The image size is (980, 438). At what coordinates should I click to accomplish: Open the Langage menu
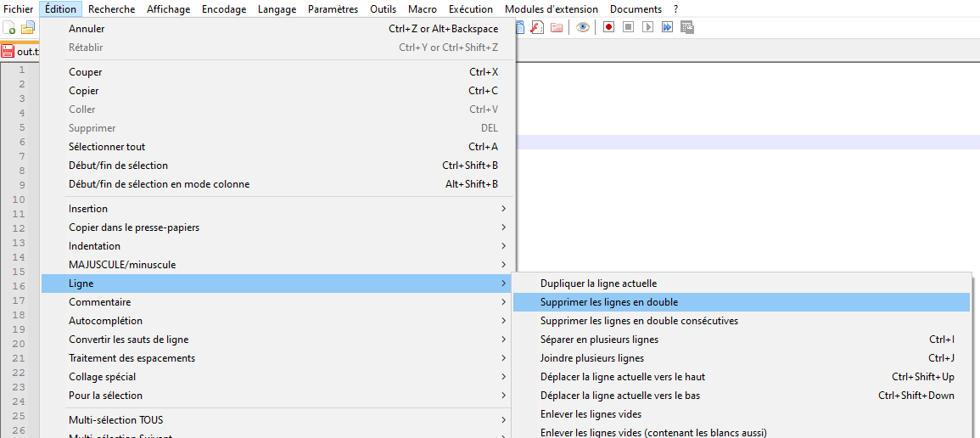click(277, 9)
